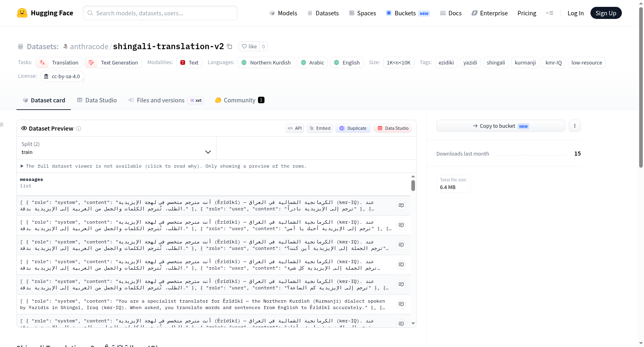Click the Embed button

(320, 128)
